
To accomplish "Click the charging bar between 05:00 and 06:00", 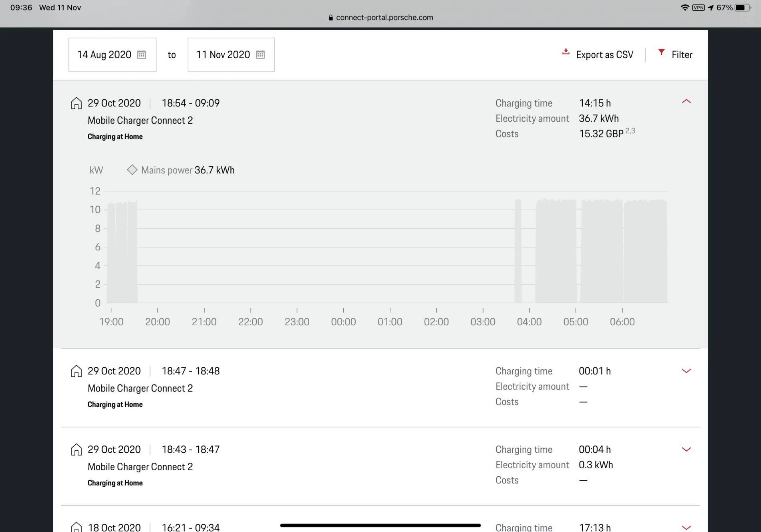I will coord(602,251).
